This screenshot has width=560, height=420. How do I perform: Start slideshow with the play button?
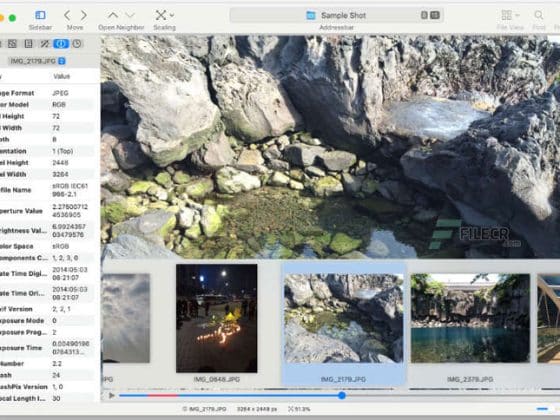(x=111, y=395)
